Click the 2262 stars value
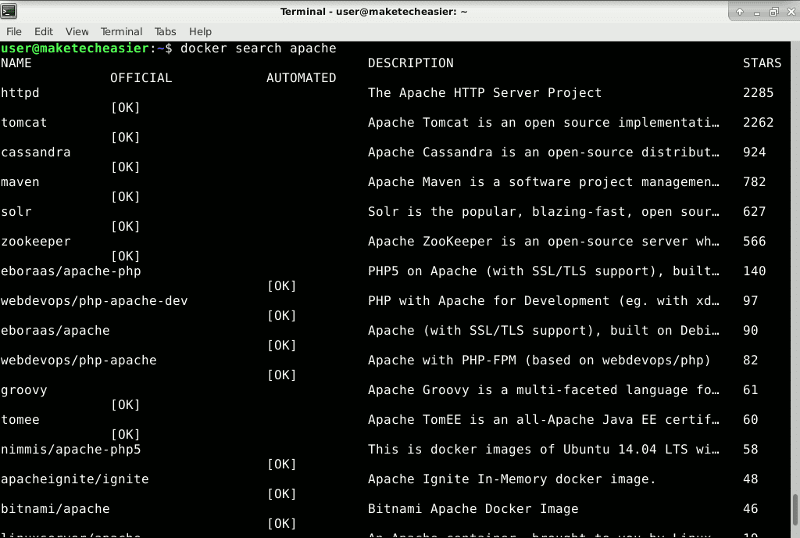 [758, 123]
